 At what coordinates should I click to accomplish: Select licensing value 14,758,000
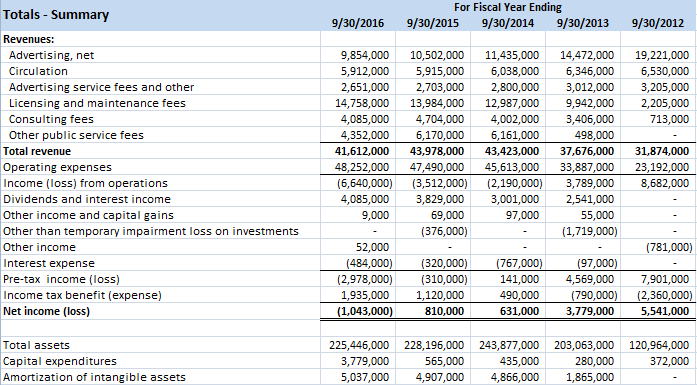pyautogui.click(x=362, y=103)
